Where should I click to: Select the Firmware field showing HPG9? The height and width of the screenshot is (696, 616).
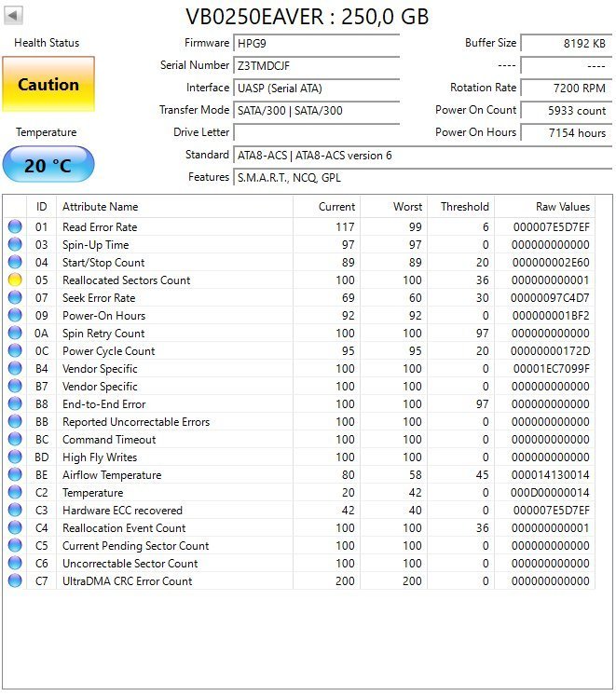(316, 44)
